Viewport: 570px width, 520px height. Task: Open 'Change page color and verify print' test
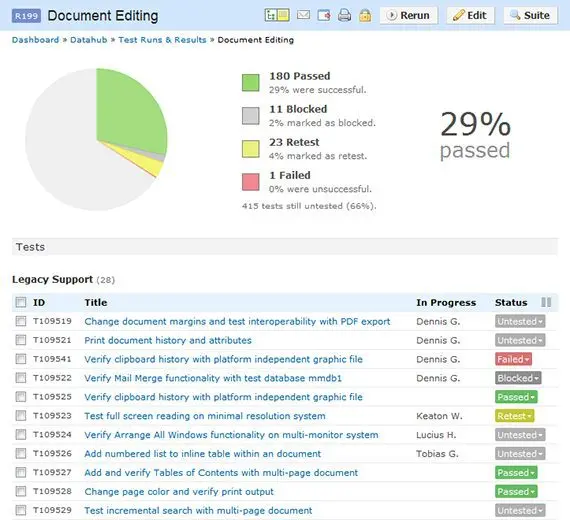point(179,492)
